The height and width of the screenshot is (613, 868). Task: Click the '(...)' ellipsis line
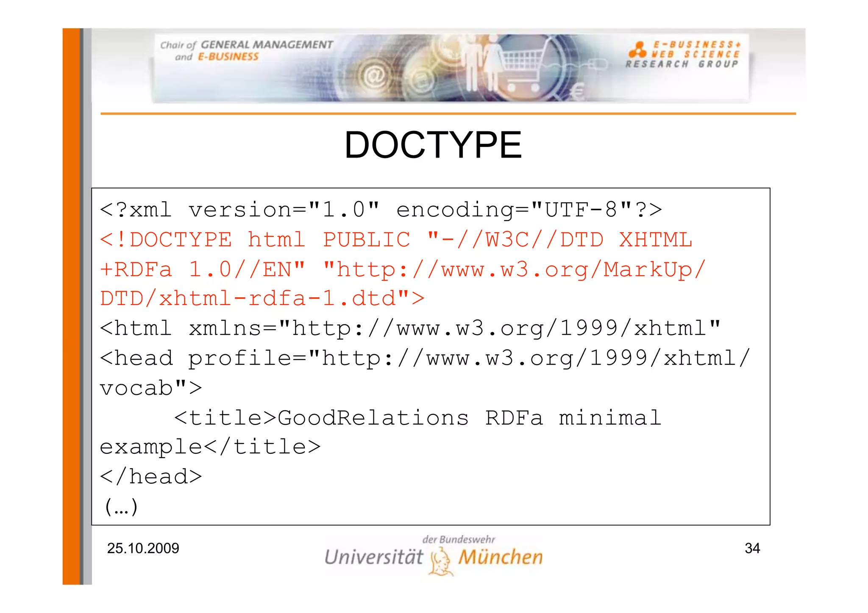tap(121, 507)
